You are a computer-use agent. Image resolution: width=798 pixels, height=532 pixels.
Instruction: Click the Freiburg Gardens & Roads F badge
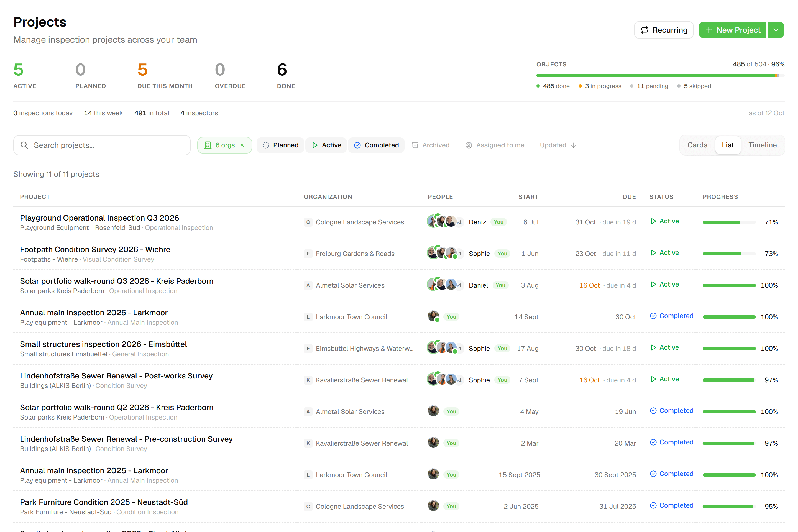[308, 254]
